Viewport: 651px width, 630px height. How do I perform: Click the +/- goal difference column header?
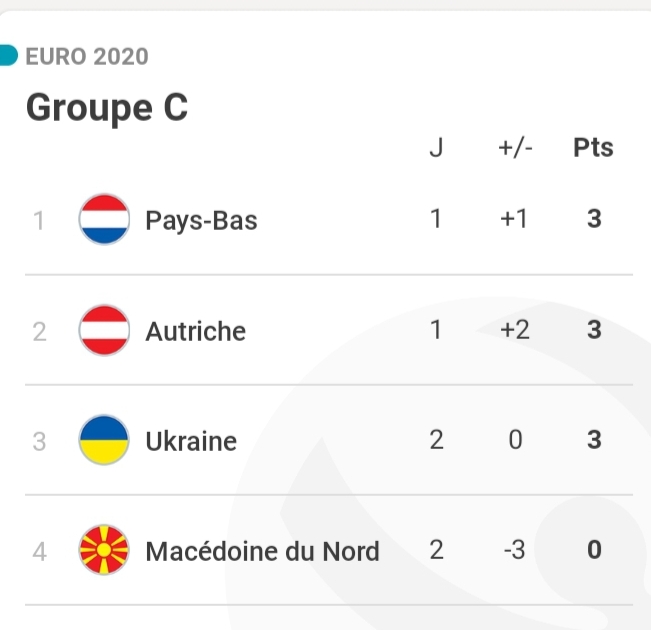(x=515, y=148)
